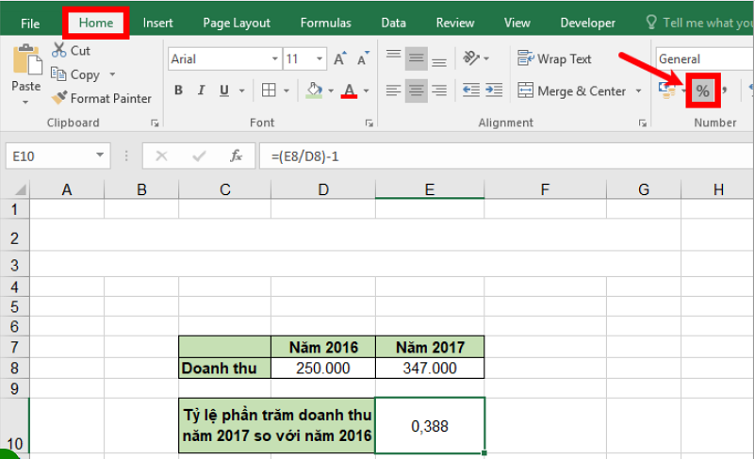Image resolution: width=755 pixels, height=459 pixels.
Task: Click the Enter checkmark in formula bar
Action: pos(199,156)
